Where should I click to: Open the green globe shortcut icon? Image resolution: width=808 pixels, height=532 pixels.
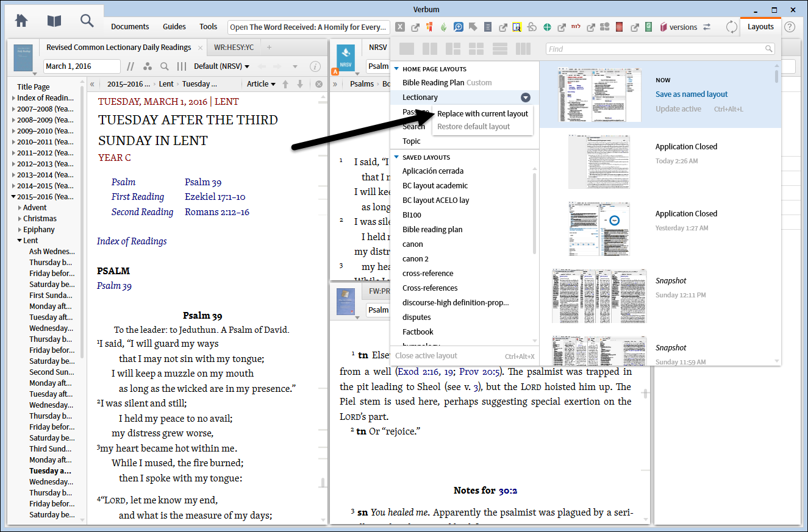pos(547,27)
